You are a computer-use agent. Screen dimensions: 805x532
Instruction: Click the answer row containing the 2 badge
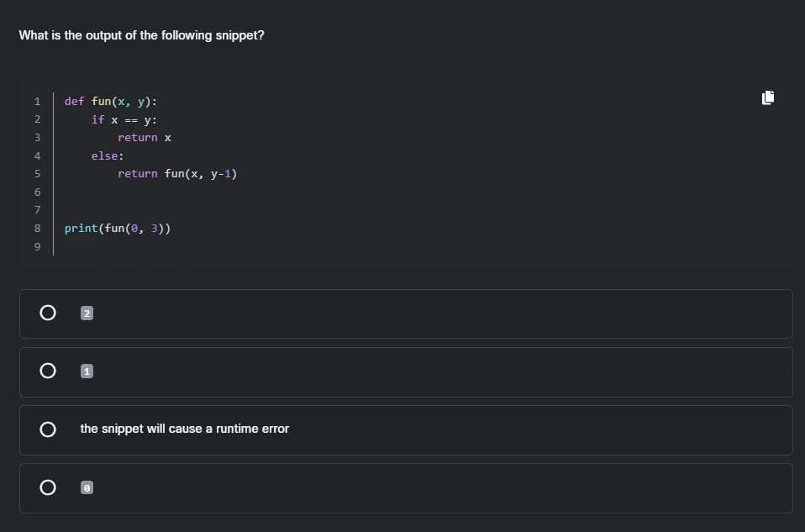[x=407, y=313]
